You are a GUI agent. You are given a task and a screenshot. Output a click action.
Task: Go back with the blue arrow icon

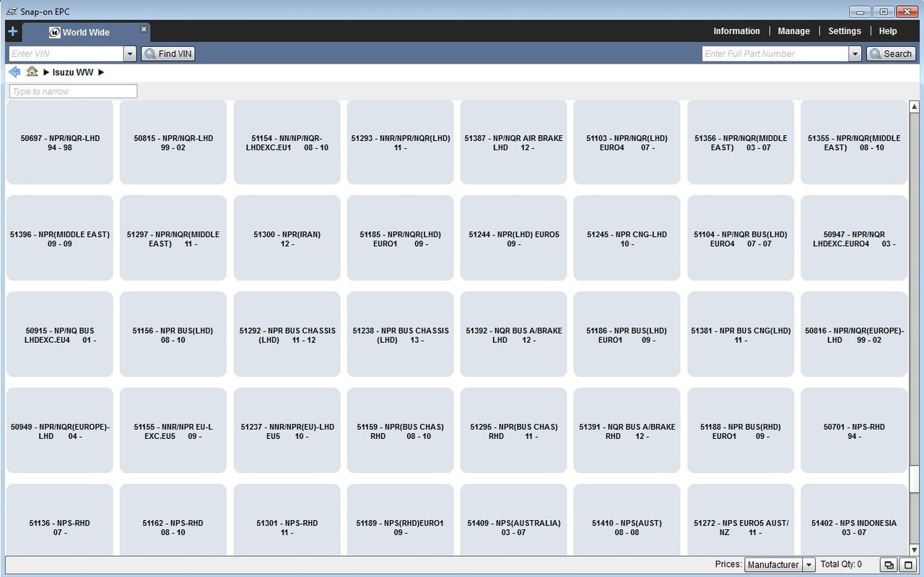click(14, 72)
